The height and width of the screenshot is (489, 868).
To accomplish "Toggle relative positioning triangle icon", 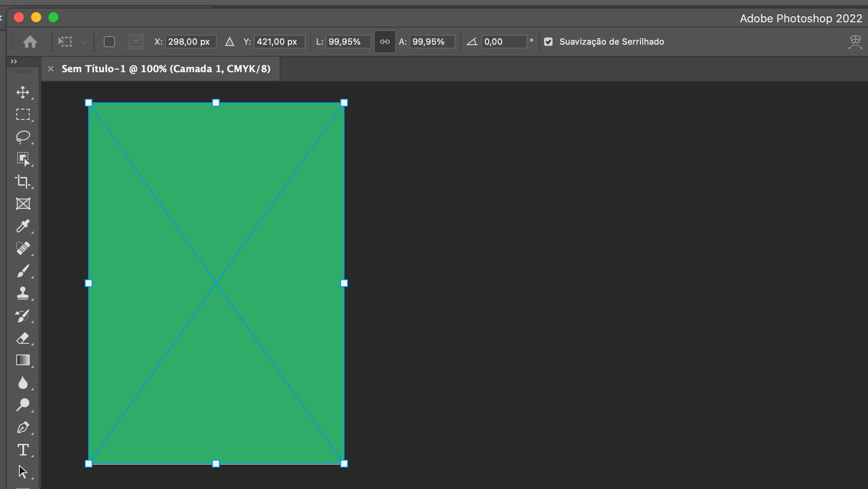I will coord(230,42).
